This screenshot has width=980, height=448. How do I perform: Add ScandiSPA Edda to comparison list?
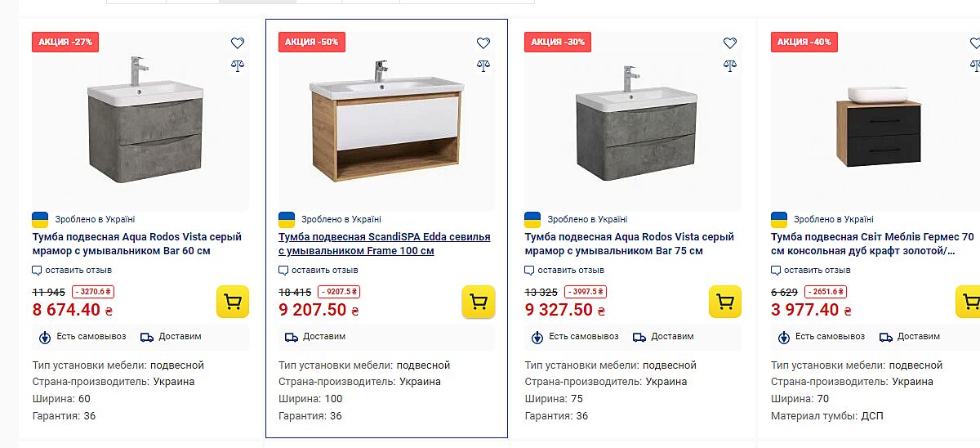click(483, 65)
